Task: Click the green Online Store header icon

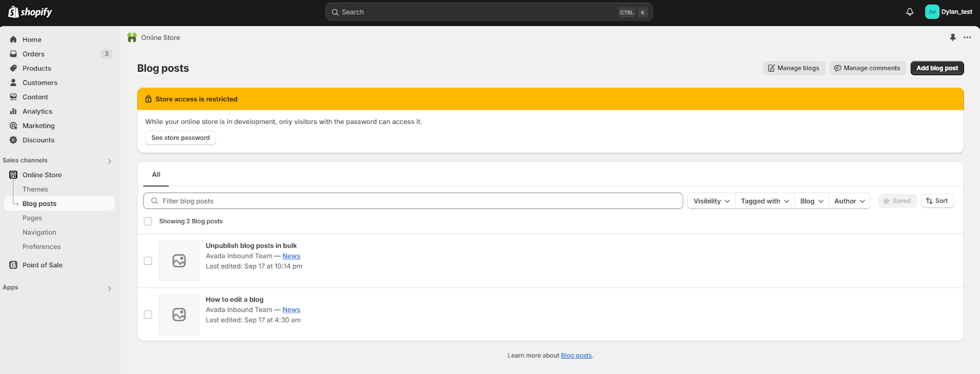Action: coord(132,37)
